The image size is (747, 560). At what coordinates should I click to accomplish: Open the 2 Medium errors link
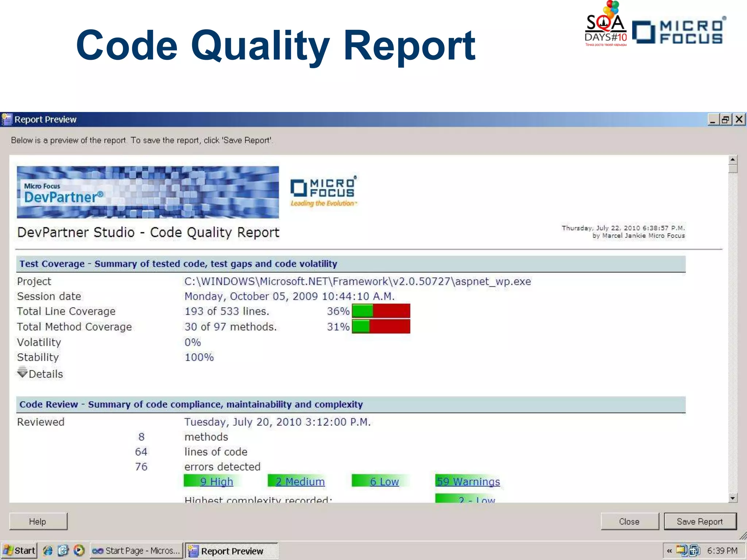click(300, 481)
